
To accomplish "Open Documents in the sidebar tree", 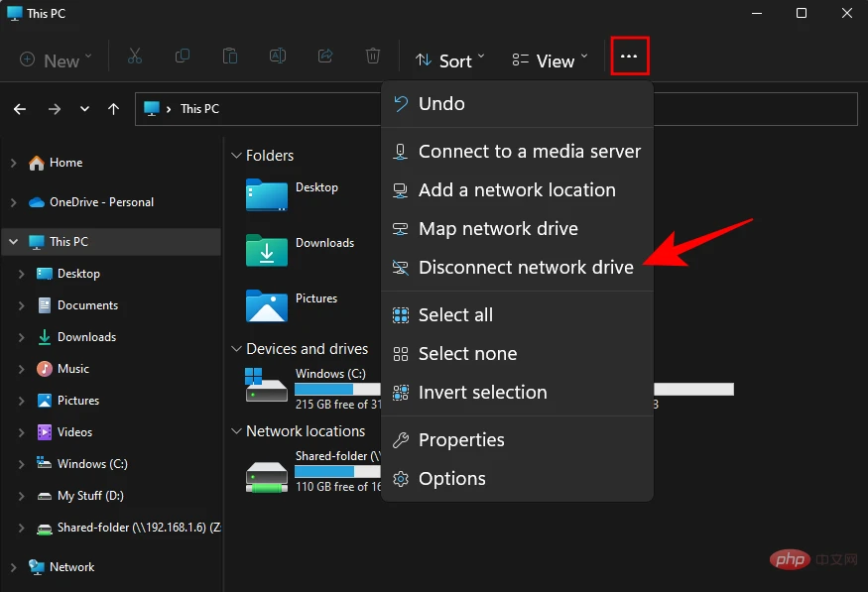I will pyautogui.click(x=87, y=305).
